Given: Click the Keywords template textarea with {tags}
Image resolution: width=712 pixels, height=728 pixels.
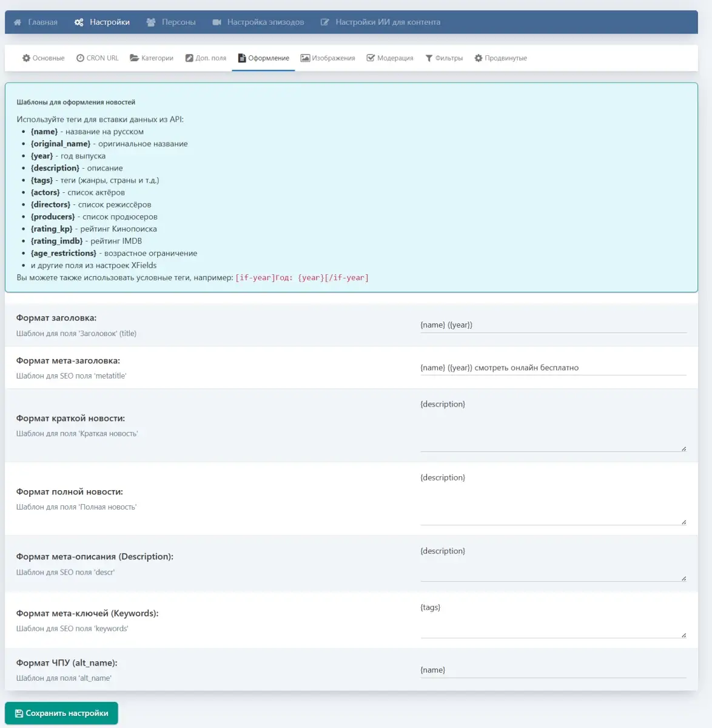Looking at the screenshot, I should click(552, 619).
